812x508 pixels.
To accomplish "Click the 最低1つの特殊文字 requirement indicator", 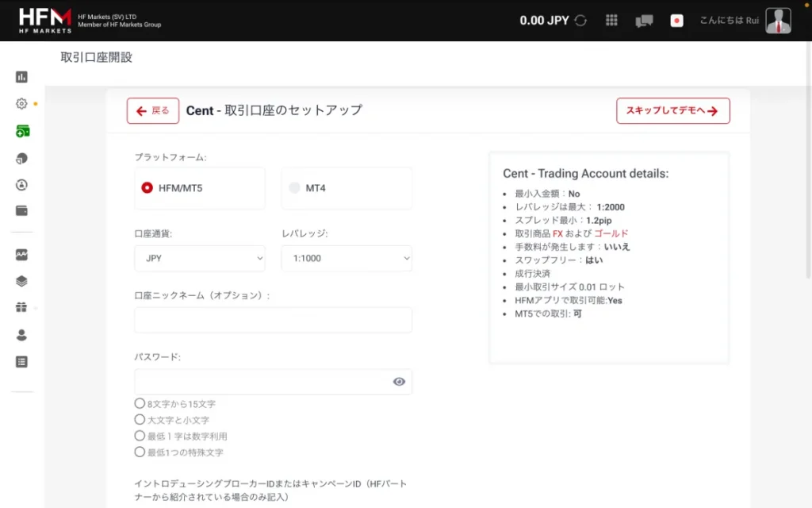I will coord(140,452).
